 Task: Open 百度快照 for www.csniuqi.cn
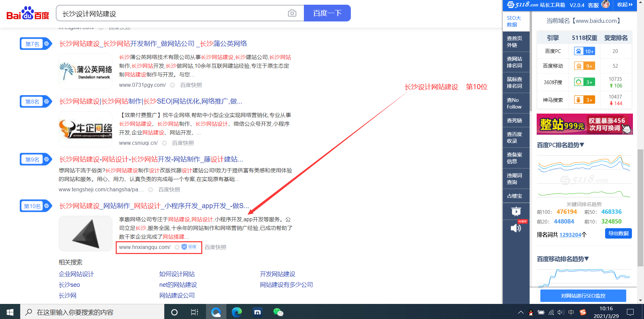[183, 143]
